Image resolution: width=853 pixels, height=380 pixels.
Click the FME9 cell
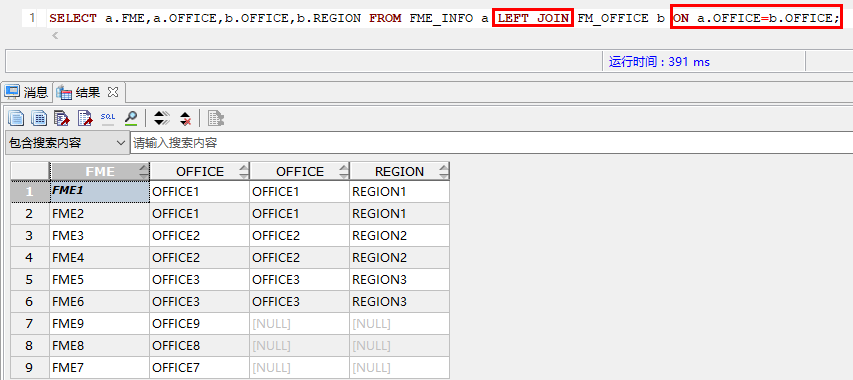(x=100, y=323)
